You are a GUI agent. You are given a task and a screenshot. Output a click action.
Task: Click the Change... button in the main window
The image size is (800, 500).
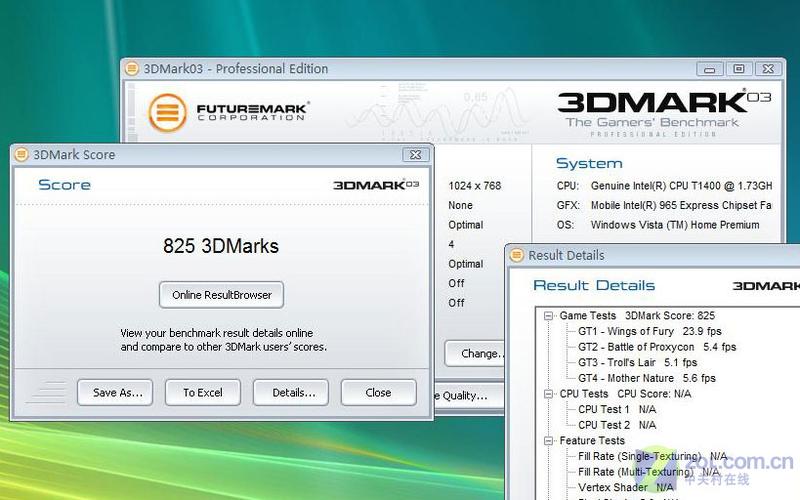tap(476, 354)
